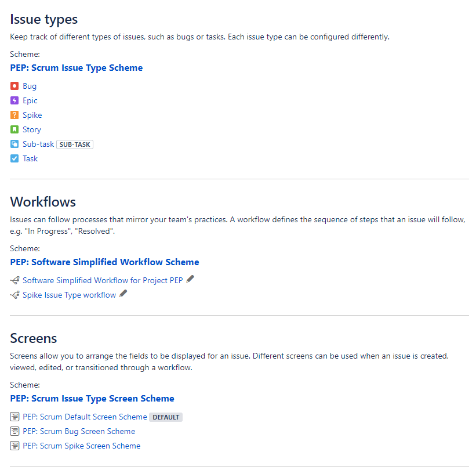Viewport: 476px width, 470px height.
Task: Select the Spike question-mark issue type icon
Action: (13, 115)
